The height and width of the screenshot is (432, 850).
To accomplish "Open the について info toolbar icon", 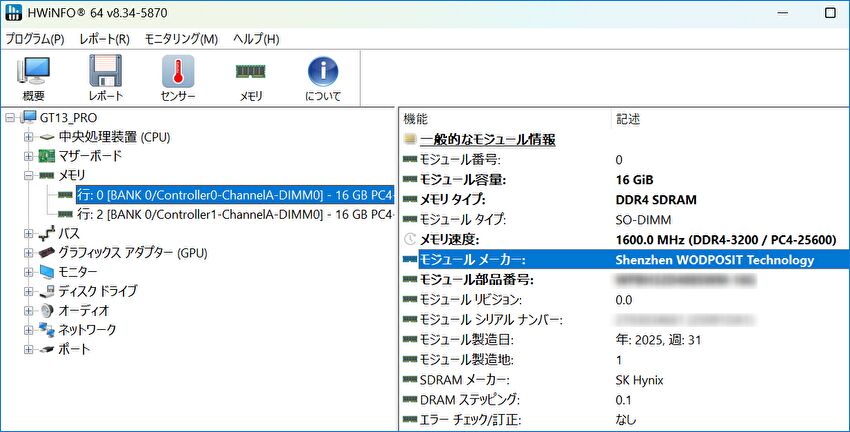I will (x=322, y=78).
